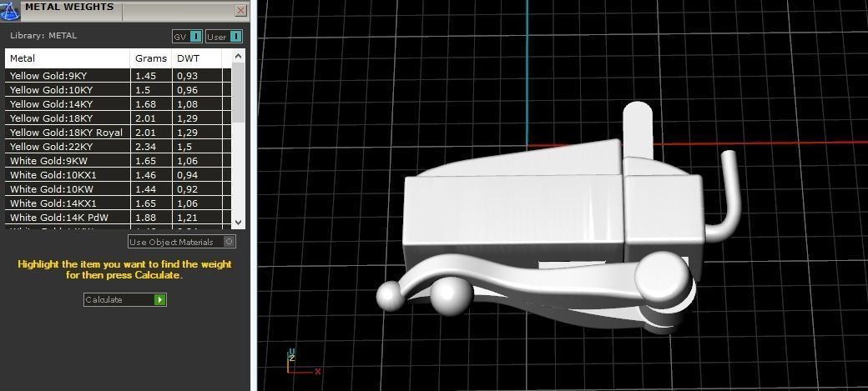
Task: Close the Metal Weights panel
Action: coord(241,10)
